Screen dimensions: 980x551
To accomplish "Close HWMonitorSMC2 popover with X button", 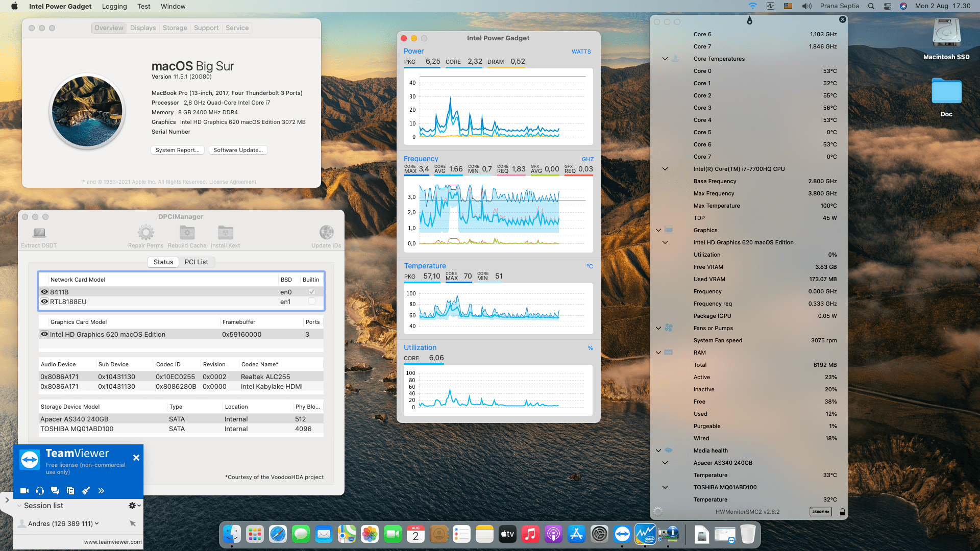I will click(843, 19).
